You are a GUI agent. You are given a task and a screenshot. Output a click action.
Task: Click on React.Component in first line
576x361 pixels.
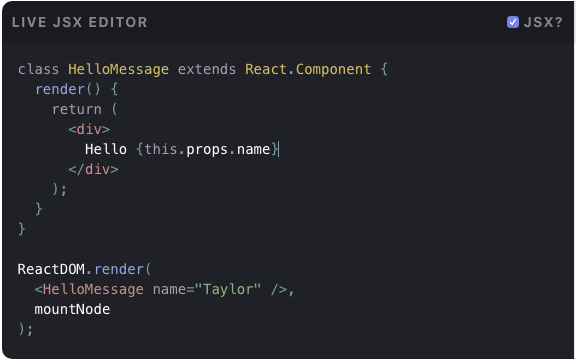308,69
